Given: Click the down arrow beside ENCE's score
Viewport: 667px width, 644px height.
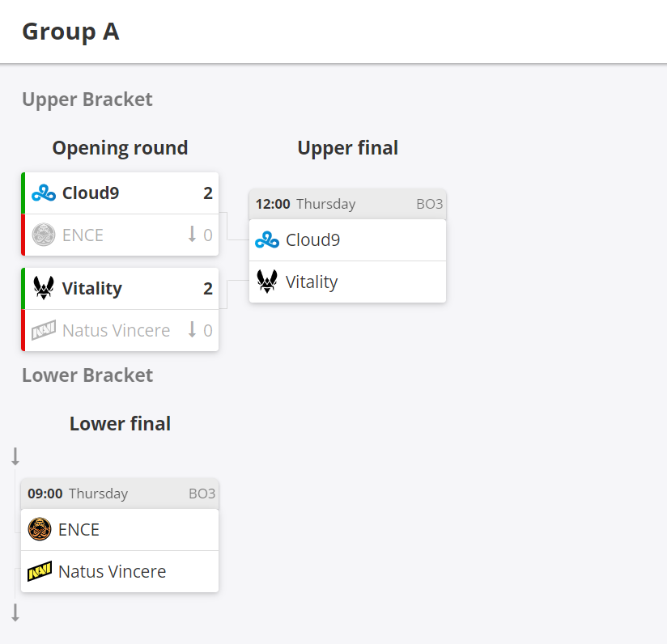Looking at the screenshot, I should (x=193, y=235).
